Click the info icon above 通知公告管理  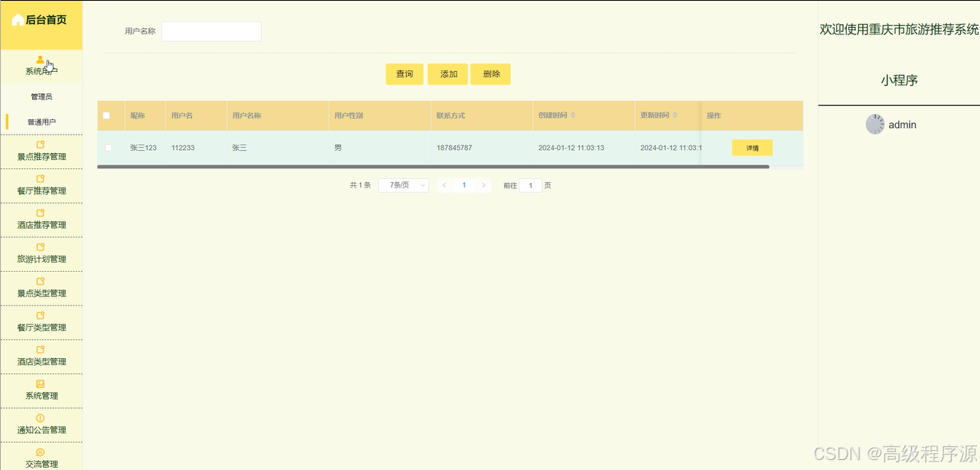41,418
